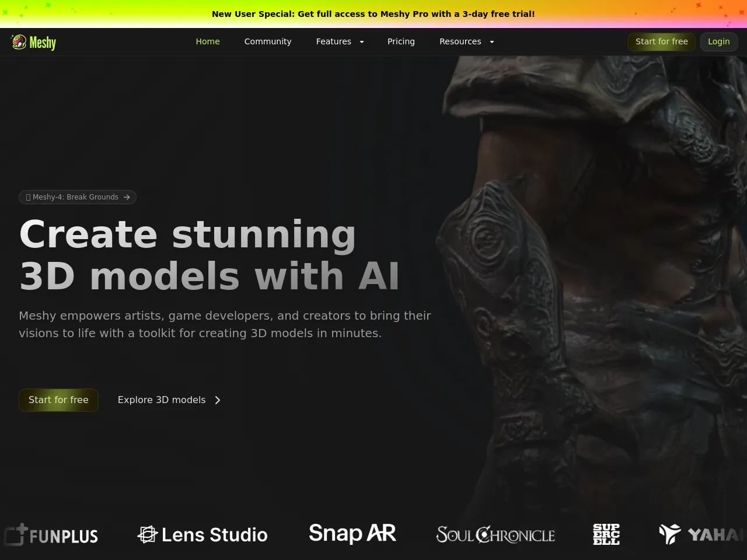Viewport: 747px width, 560px height.
Task: Click the Snap AR logo
Action: click(x=352, y=533)
